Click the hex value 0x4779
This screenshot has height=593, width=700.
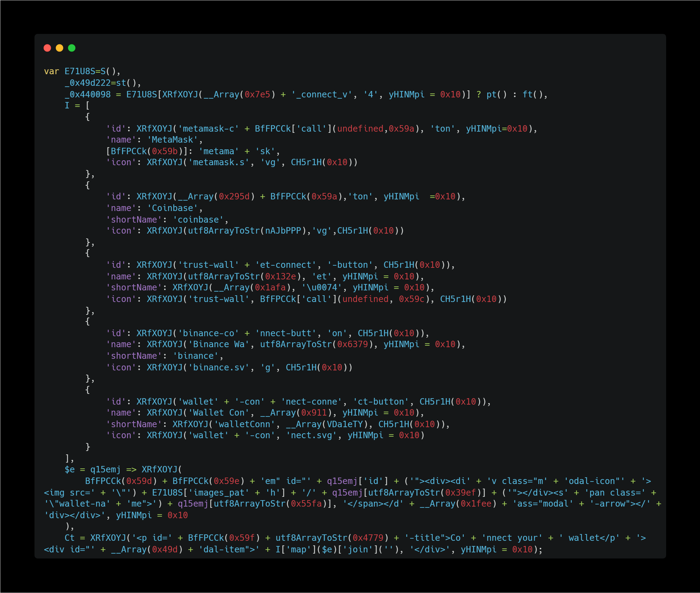[368, 538]
